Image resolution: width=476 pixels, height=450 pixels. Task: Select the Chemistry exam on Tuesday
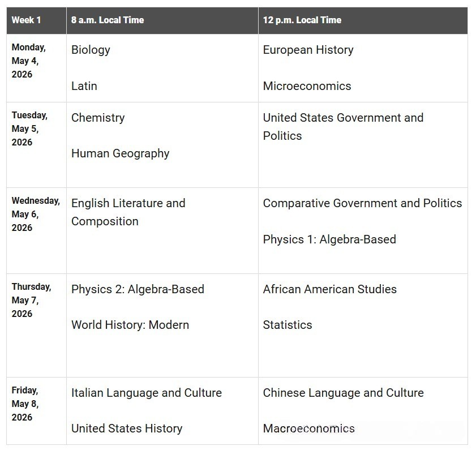click(98, 118)
